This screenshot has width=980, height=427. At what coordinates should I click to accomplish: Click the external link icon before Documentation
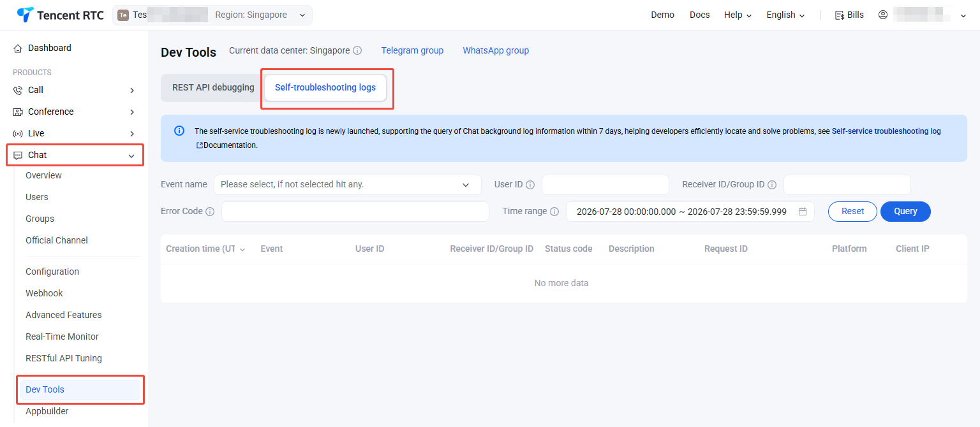coord(199,145)
